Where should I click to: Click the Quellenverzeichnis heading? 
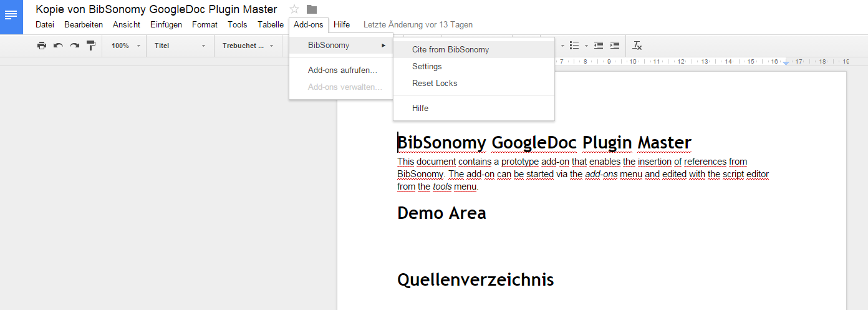476,279
